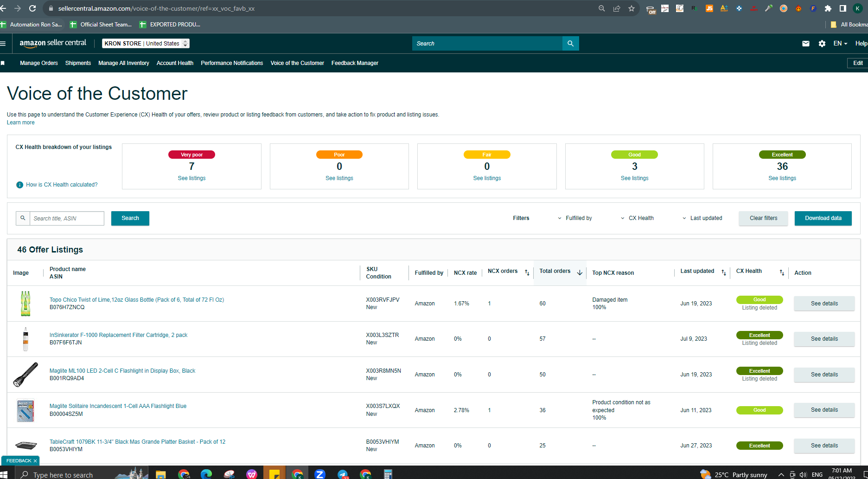Open the Chrome profile avatar K
The width and height of the screenshot is (868, 479).
click(x=858, y=8)
